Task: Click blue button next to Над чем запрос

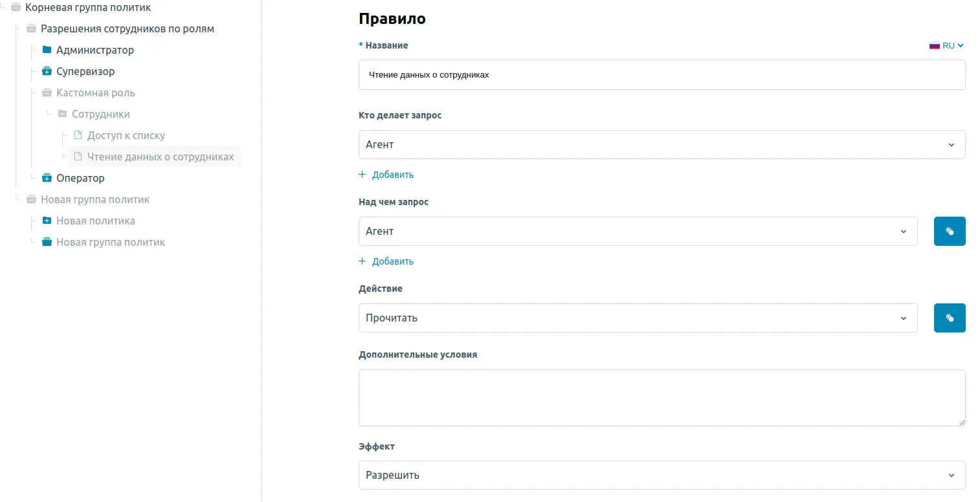Action: (x=949, y=231)
